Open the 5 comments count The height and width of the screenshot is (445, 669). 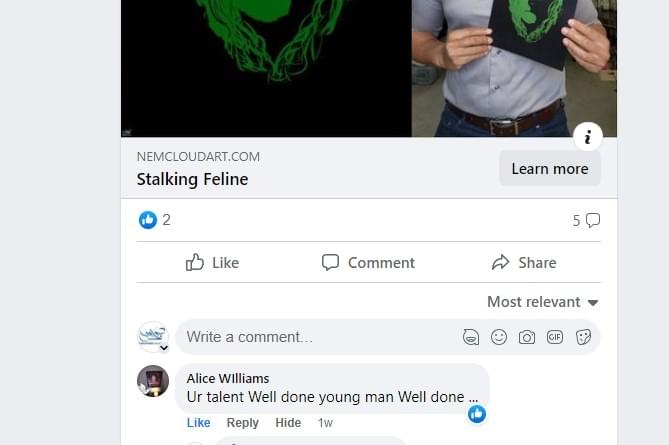pos(586,220)
